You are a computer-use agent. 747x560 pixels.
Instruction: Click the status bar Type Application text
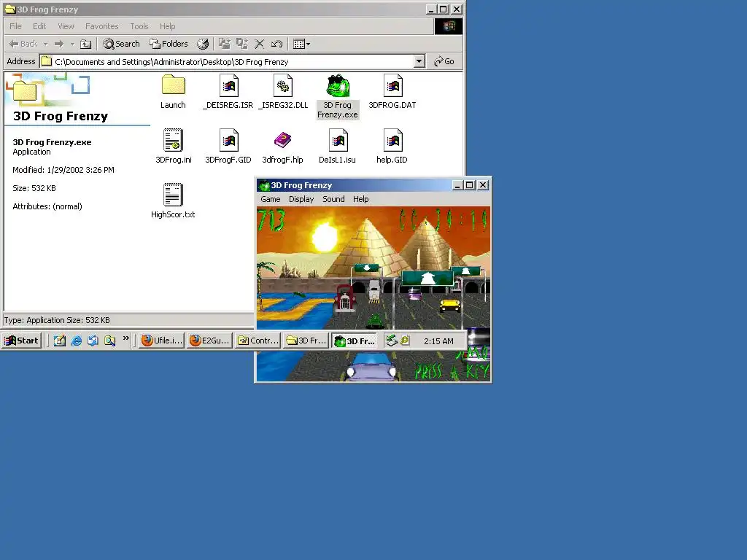57,321
